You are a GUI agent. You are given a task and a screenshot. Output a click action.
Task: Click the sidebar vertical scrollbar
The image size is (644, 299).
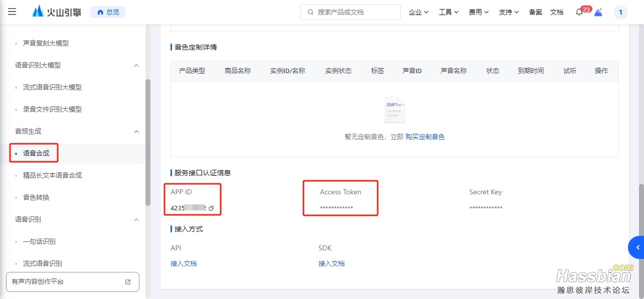pos(148,143)
